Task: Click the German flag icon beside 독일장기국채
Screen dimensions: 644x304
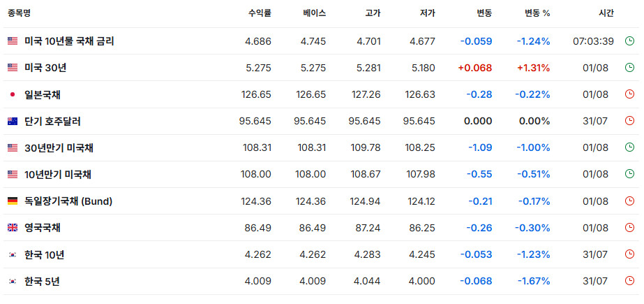Action: click(x=13, y=201)
